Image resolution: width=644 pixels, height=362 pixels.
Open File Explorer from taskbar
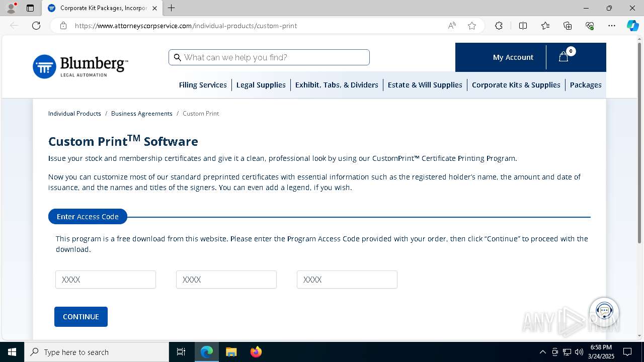(x=231, y=352)
